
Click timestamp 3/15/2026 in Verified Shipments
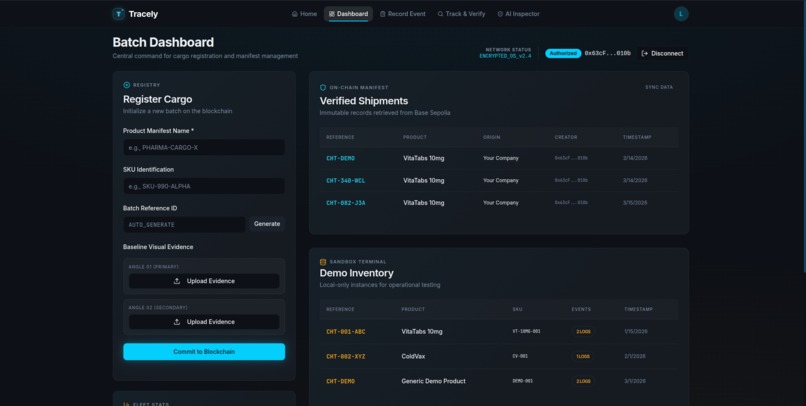point(635,203)
